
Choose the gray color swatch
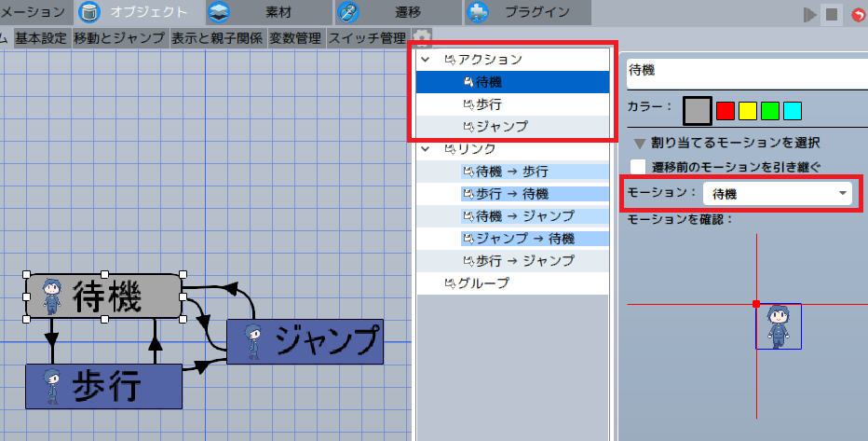pos(697,111)
